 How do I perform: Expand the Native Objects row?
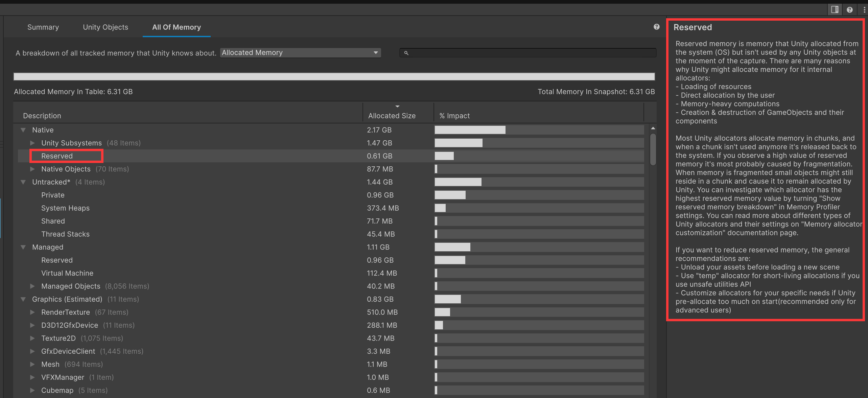(x=32, y=169)
